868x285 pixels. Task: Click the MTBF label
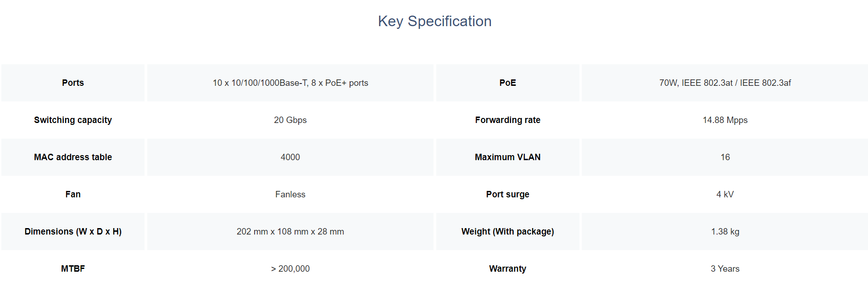[73, 268]
